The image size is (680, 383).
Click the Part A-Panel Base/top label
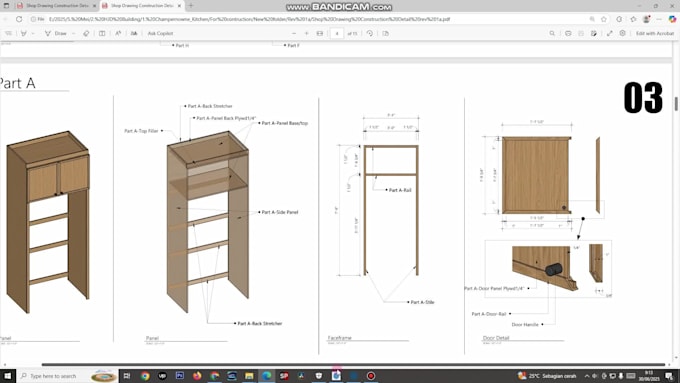[x=284, y=123]
